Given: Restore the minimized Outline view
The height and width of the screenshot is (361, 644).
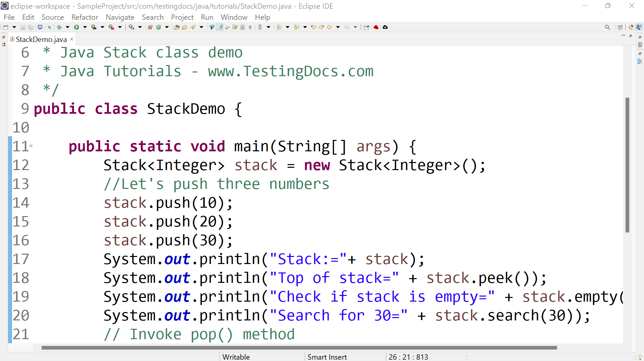Looking at the screenshot, I should click(640, 61).
